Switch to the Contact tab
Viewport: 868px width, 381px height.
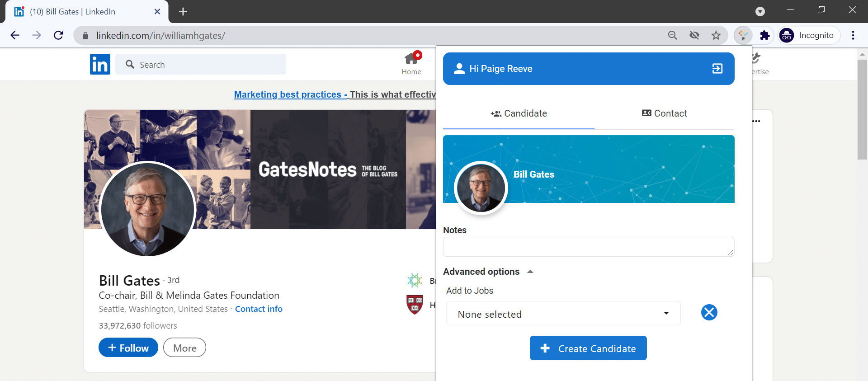[x=665, y=113]
